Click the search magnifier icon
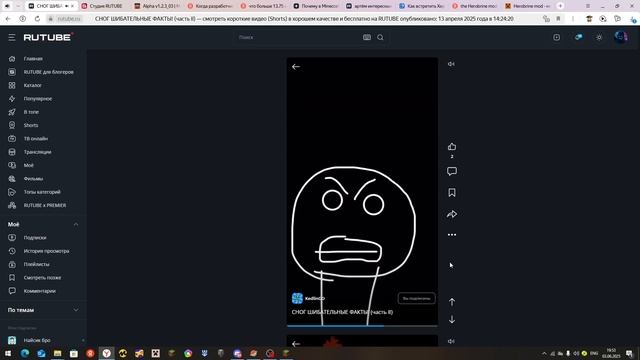This screenshot has width=640, height=360. (x=380, y=38)
